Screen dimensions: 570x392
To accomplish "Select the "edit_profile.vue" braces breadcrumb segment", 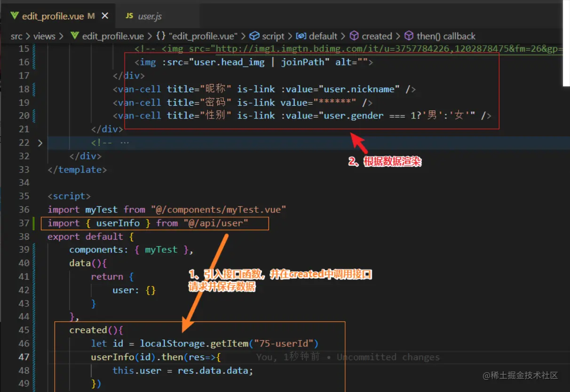I will 197,36.
